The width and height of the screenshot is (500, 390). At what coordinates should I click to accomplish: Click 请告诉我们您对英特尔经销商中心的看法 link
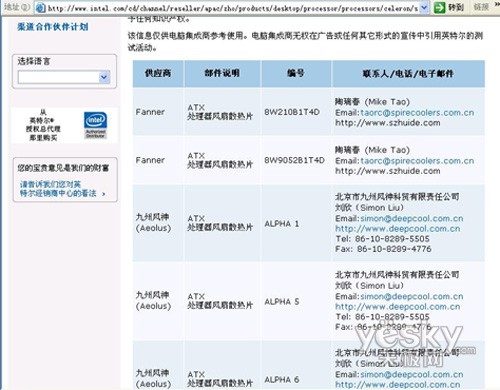(x=58, y=189)
